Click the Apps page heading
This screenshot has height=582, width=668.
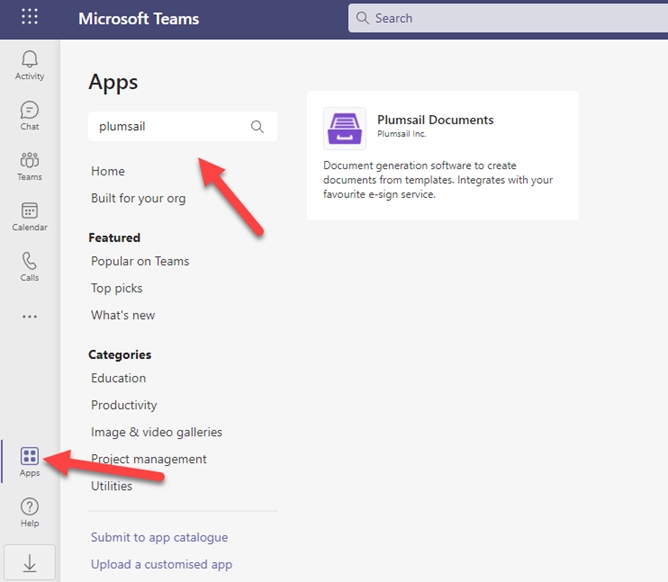coord(113,83)
